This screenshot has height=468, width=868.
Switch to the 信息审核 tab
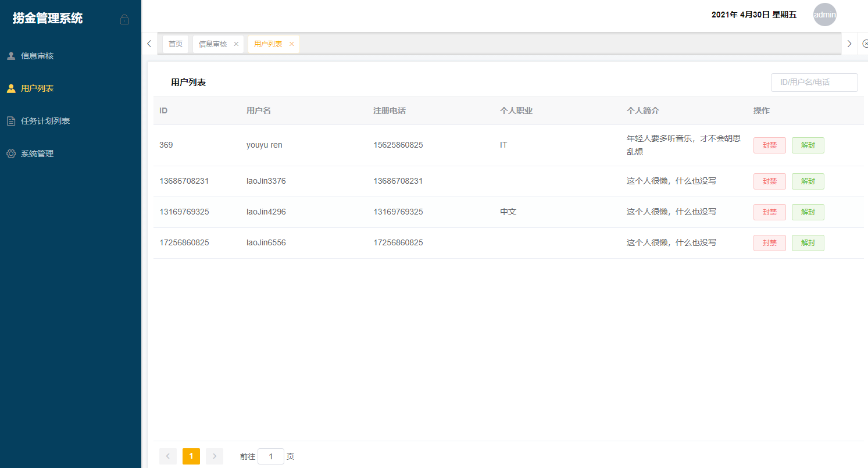213,44
